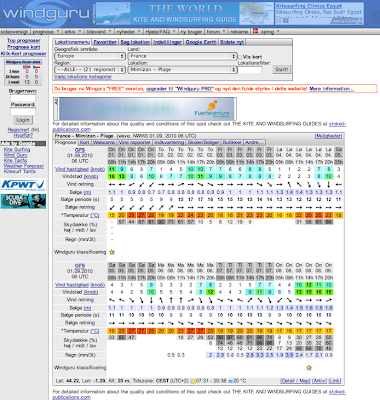Open the Kite Surfing ad link
The width and height of the screenshot is (380, 400).
click(x=17, y=149)
